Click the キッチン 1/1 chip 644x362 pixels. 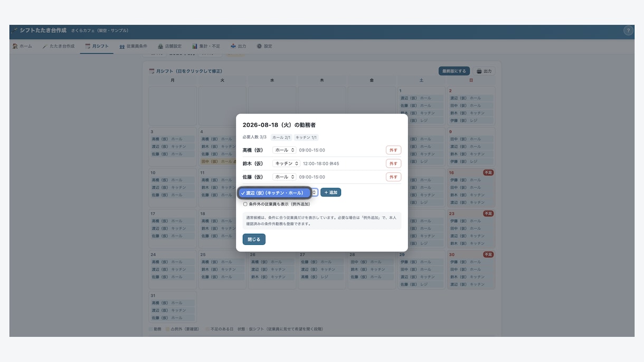click(x=306, y=137)
